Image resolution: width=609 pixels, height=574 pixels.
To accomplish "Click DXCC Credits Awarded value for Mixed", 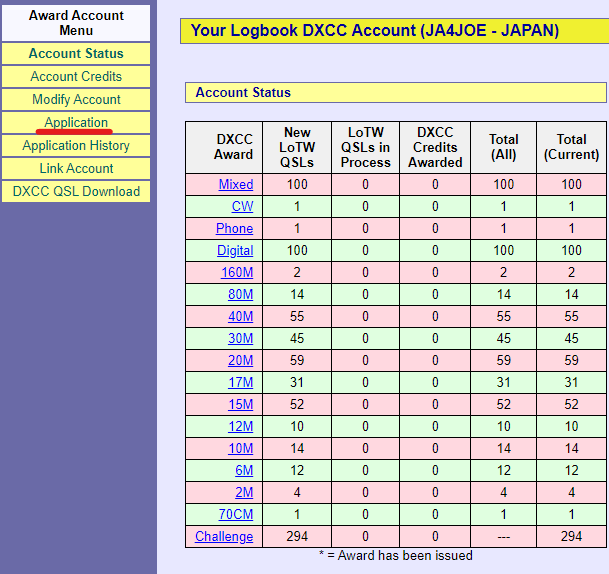I will (x=435, y=184).
